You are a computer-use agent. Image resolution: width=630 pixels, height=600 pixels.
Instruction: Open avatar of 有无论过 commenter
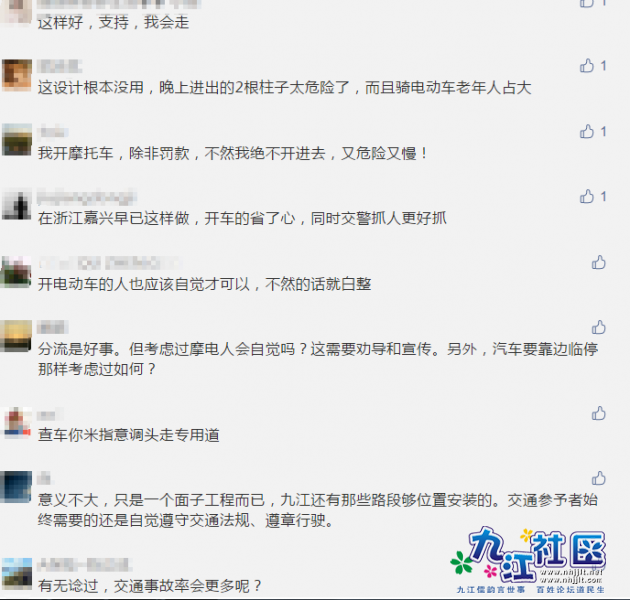tap(17, 573)
